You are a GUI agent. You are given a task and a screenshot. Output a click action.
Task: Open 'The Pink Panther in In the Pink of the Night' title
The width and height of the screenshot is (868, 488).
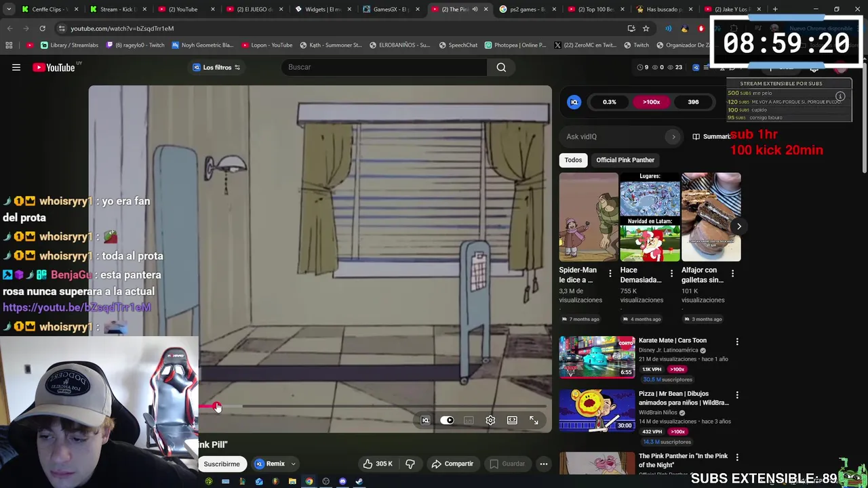coord(683,460)
